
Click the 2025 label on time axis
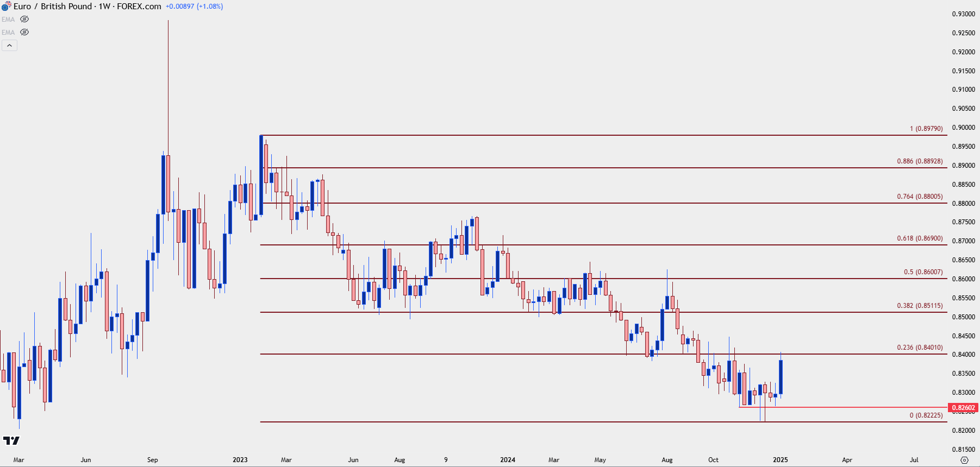[x=780, y=460]
